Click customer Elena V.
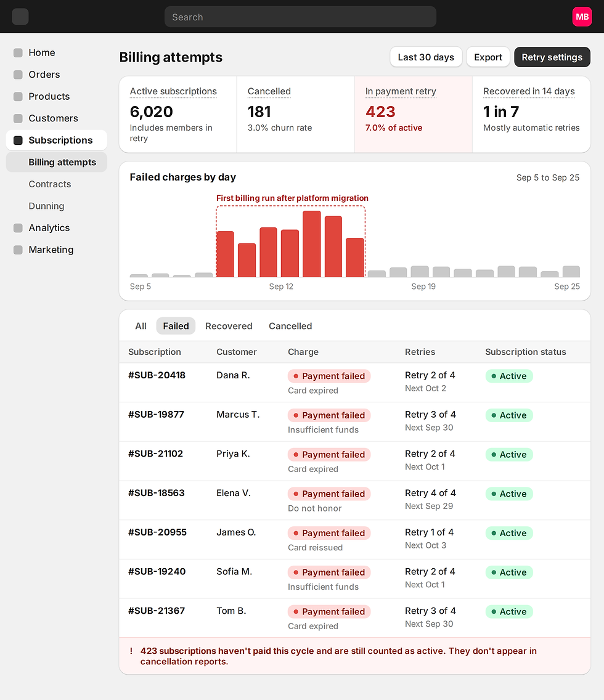The image size is (604, 700). (234, 493)
